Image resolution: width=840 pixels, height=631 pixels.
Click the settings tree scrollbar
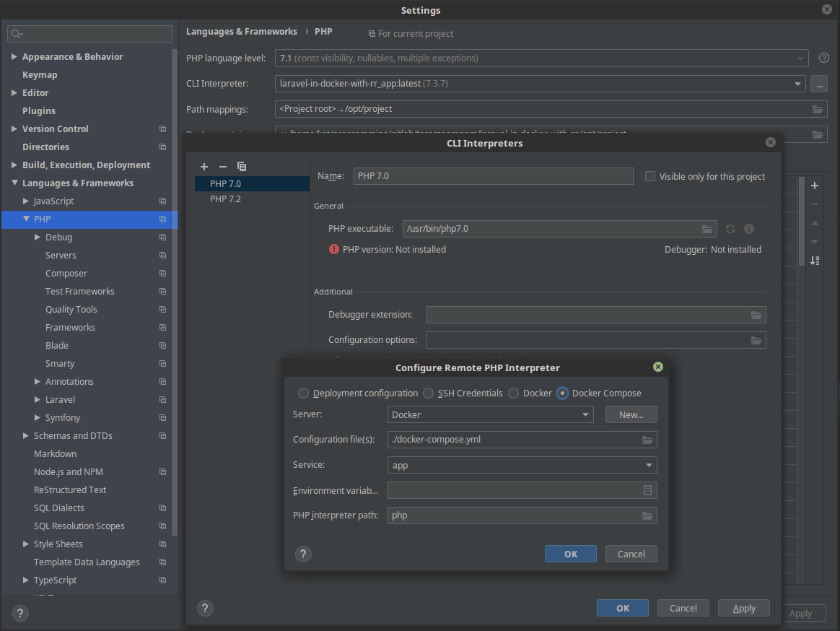click(174, 292)
